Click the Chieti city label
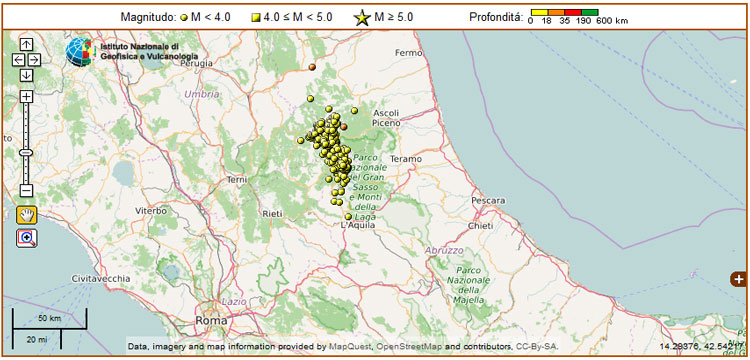The width and height of the screenshot is (750, 360). 481,226
